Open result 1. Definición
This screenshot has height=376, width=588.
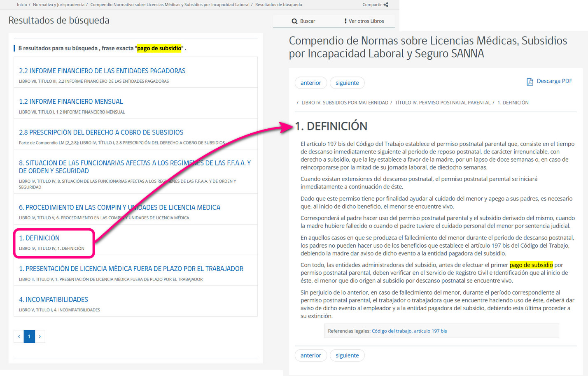[39, 238]
